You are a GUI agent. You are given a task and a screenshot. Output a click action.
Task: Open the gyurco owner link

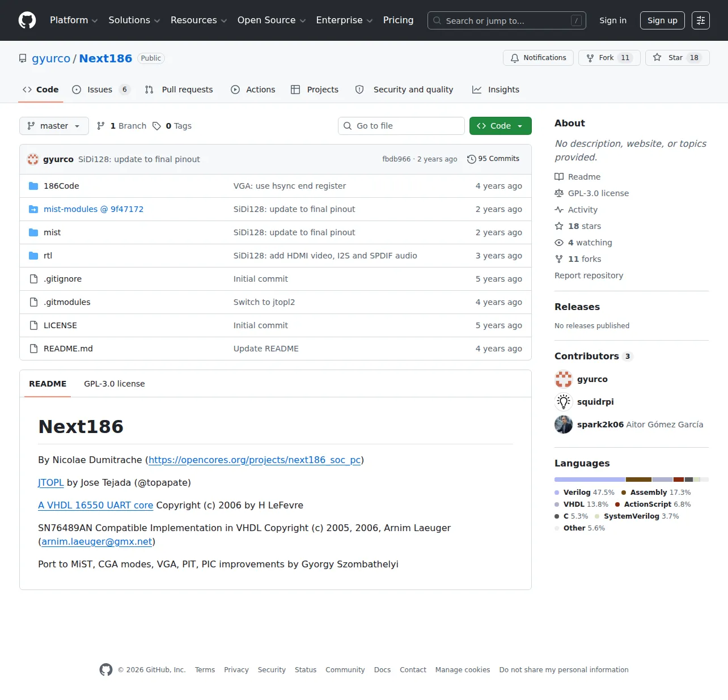click(x=51, y=58)
